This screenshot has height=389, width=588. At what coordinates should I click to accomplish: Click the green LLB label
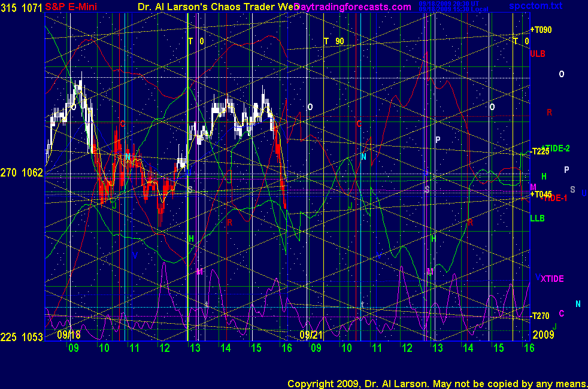[x=537, y=218]
